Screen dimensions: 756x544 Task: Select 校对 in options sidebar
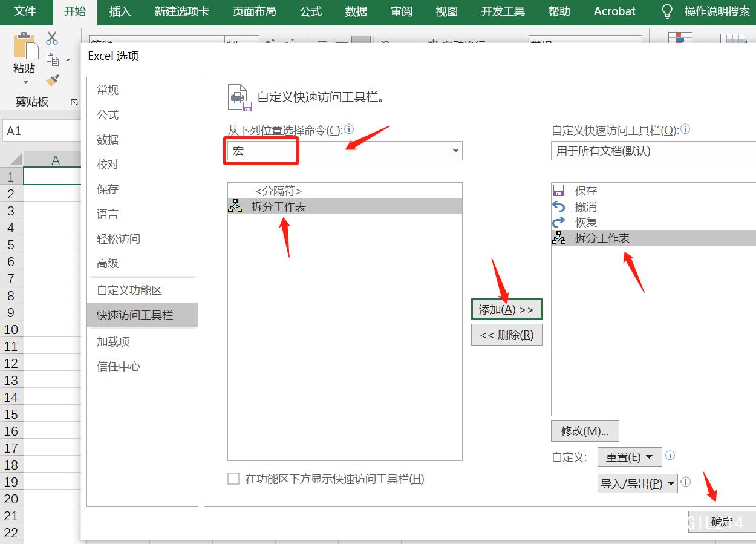142,165
